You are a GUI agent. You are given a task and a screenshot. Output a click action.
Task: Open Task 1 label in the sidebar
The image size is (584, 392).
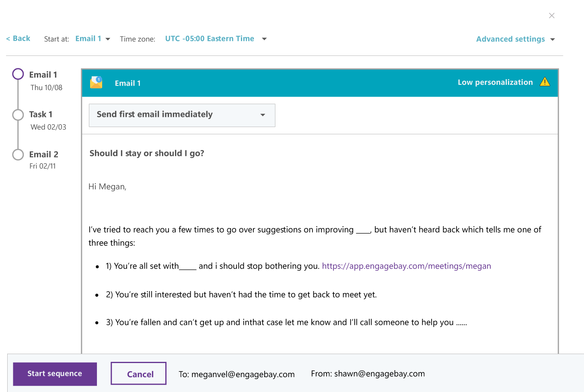coord(41,115)
